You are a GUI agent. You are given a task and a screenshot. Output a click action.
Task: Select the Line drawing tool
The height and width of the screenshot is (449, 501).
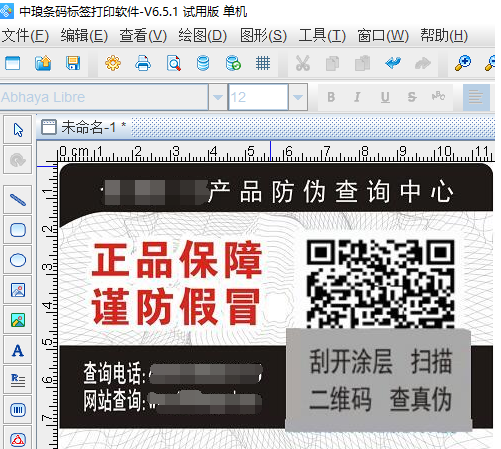click(x=18, y=200)
